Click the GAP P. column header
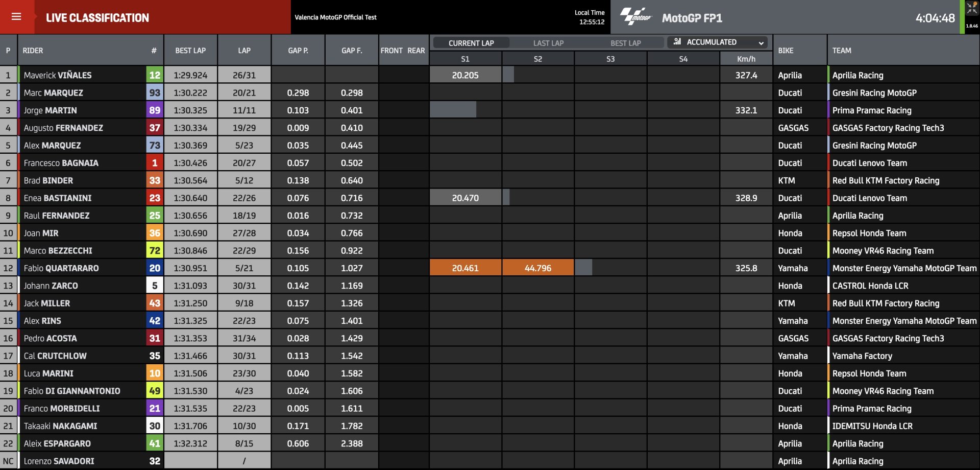The image size is (980, 470). [x=298, y=51]
